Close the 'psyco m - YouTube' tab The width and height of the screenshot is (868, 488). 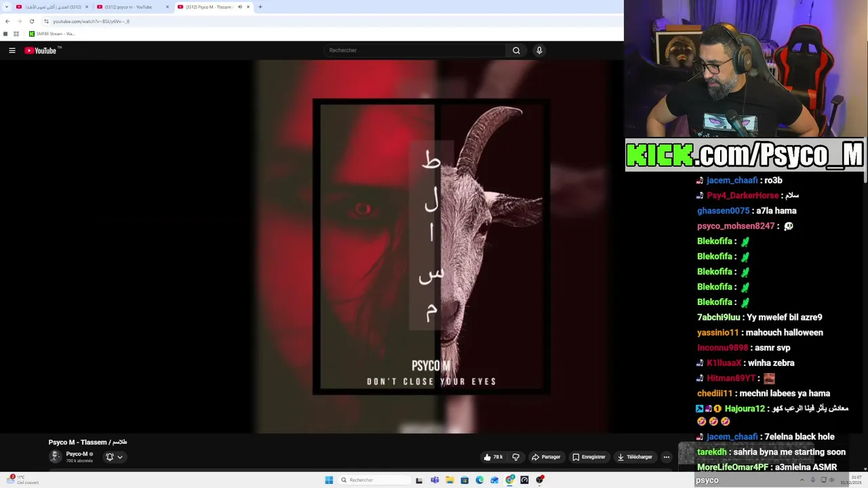click(167, 7)
